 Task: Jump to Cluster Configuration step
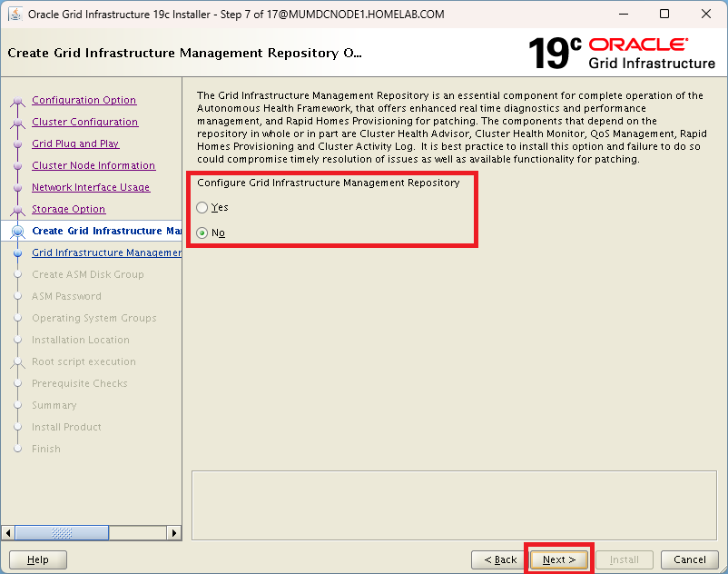point(85,123)
